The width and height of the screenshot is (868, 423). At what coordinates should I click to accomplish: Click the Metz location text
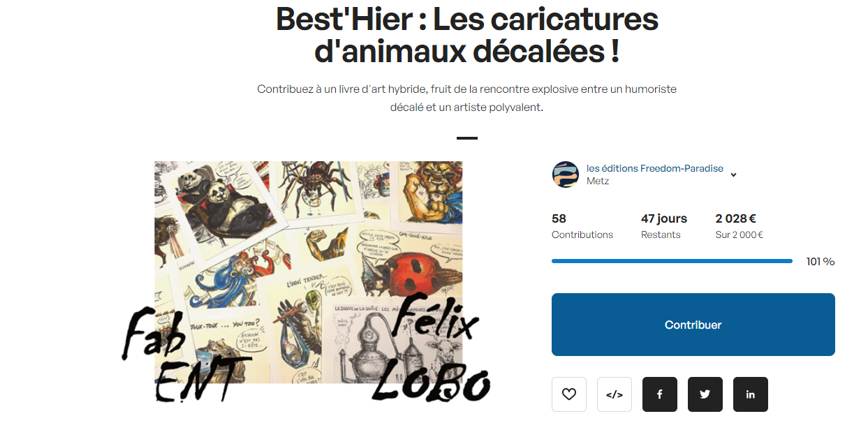tap(598, 181)
